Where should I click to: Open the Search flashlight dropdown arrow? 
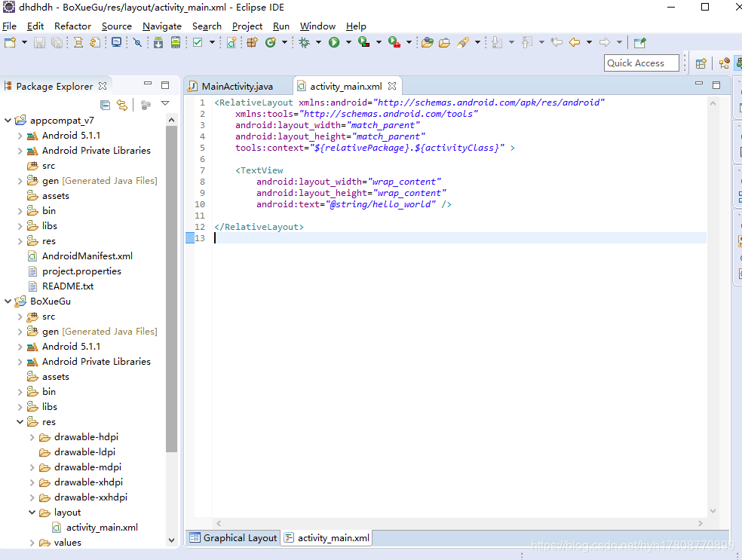point(477,42)
